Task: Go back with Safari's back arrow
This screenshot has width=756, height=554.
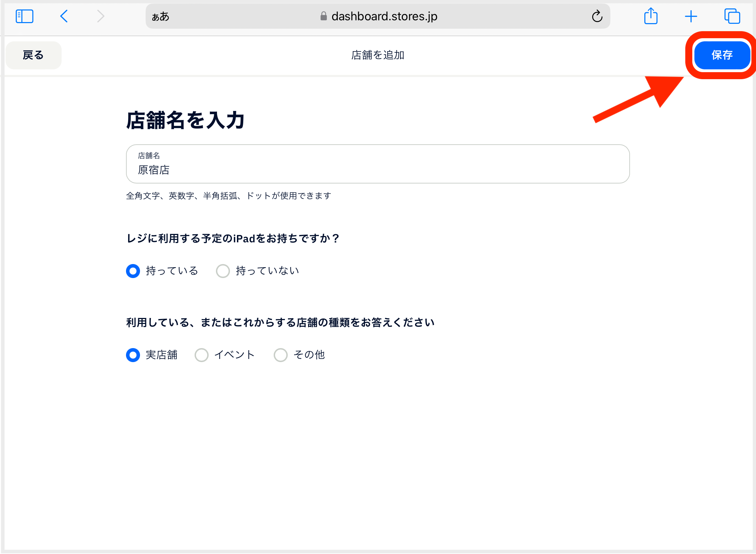Action: 64,16
